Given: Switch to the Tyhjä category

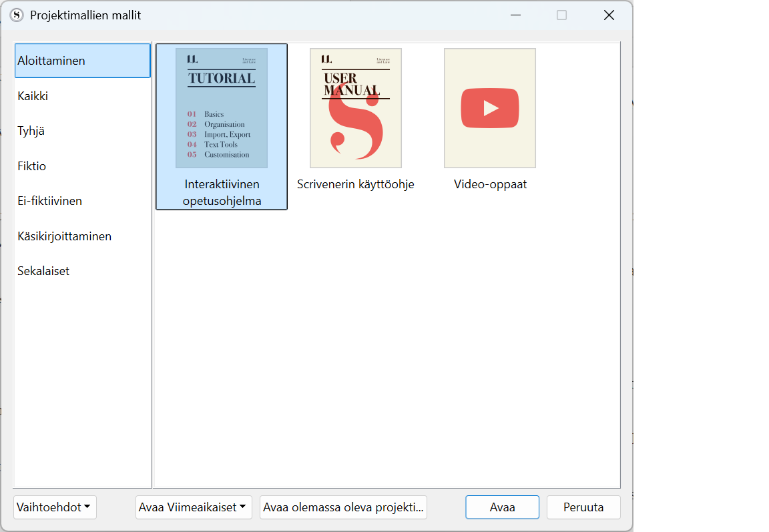Looking at the screenshot, I should [82, 131].
